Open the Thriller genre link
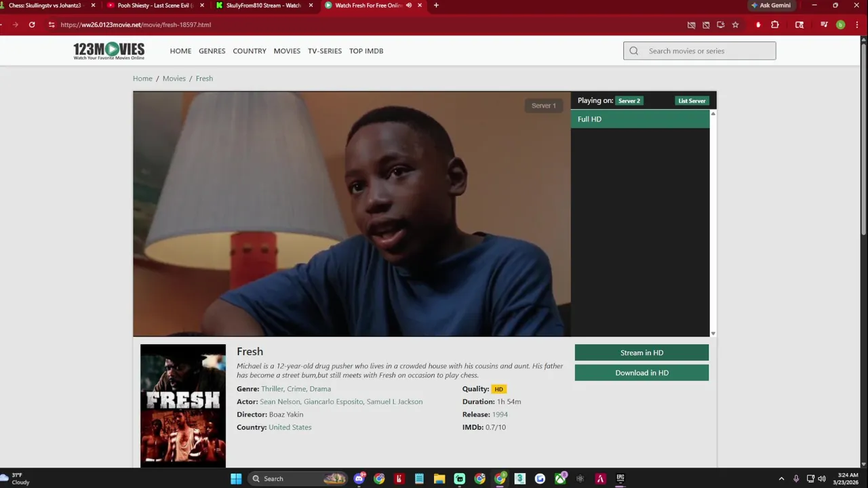This screenshot has width=868, height=488. (272, 389)
